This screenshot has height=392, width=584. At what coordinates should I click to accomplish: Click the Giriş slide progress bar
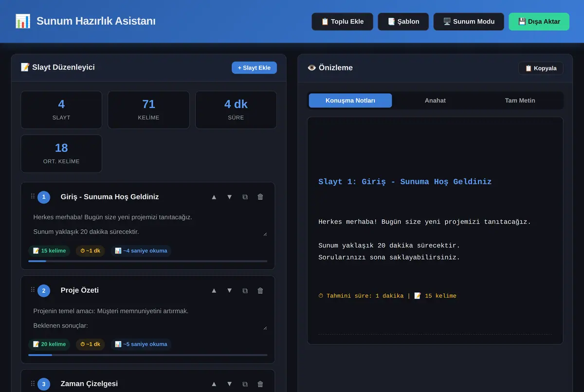(x=148, y=261)
